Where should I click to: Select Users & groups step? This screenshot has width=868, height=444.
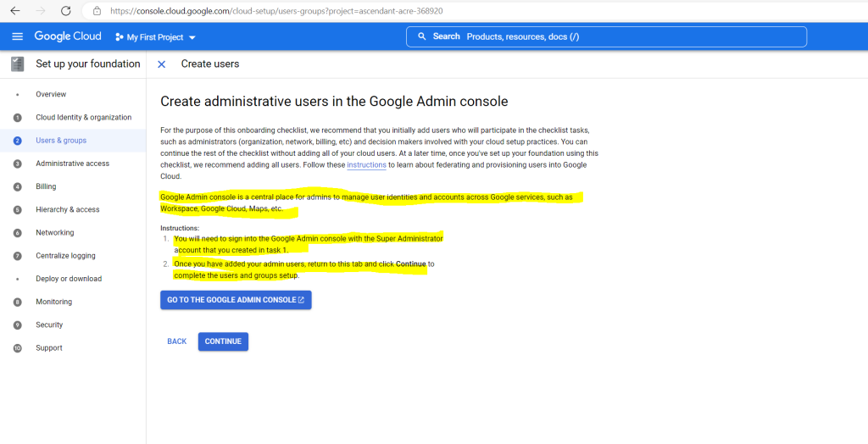coord(61,141)
